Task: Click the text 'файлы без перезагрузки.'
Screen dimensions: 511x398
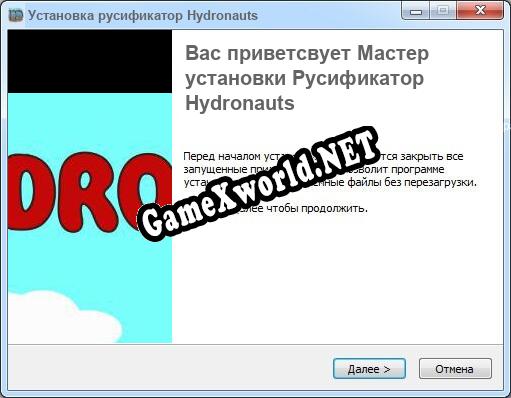Action: click(412, 182)
